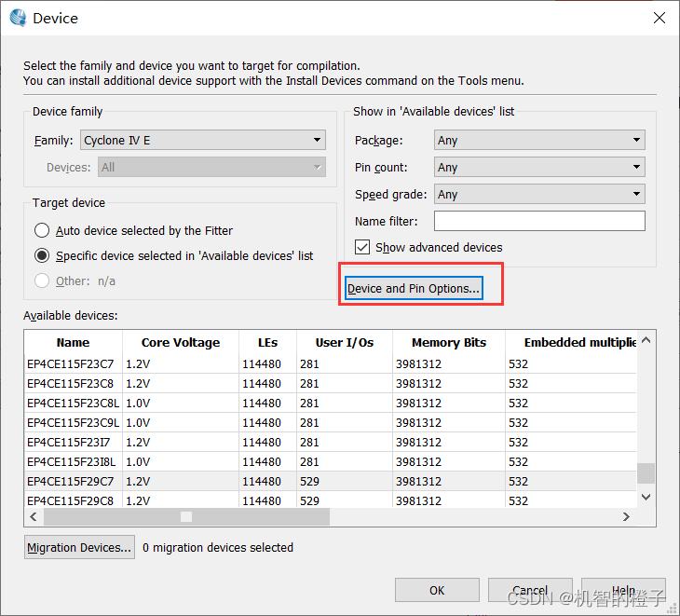This screenshot has width=680, height=616.
Task: Sort by Memory Bits column header
Action: click(x=449, y=342)
